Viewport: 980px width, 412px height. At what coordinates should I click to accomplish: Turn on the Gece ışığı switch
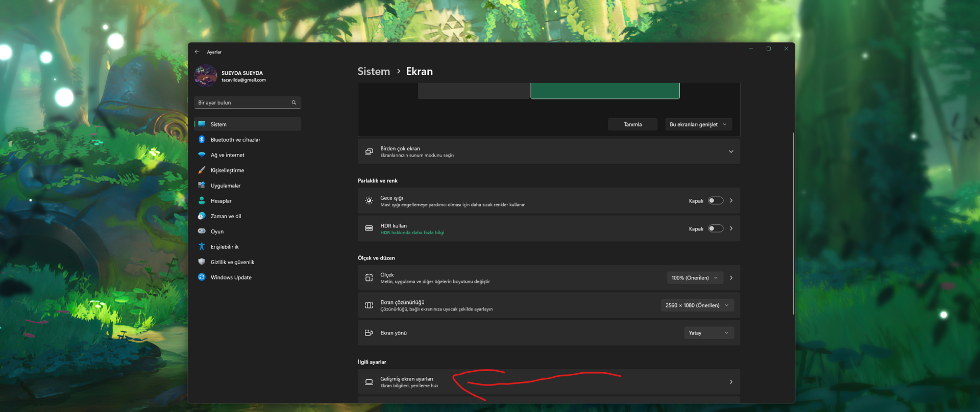coord(716,201)
